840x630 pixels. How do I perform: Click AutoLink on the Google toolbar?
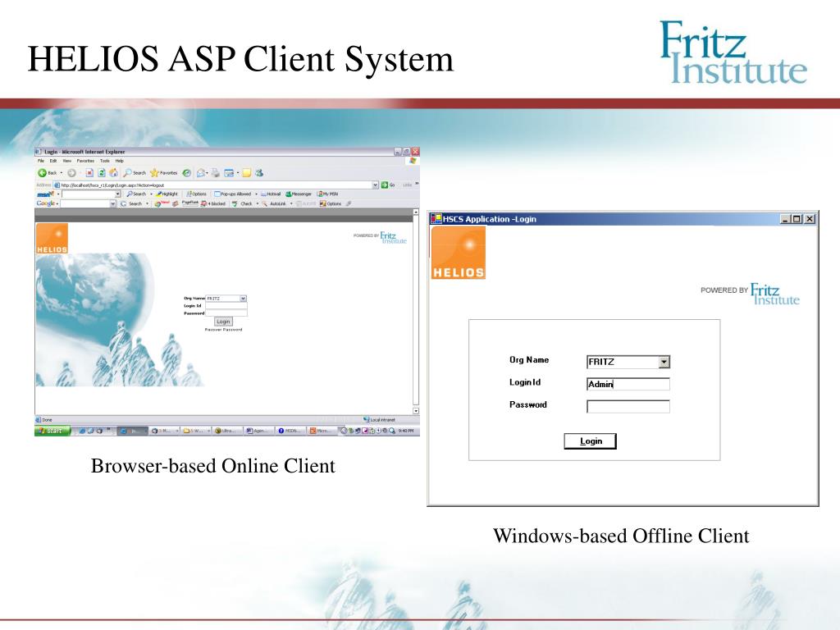(x=274, y=203)
